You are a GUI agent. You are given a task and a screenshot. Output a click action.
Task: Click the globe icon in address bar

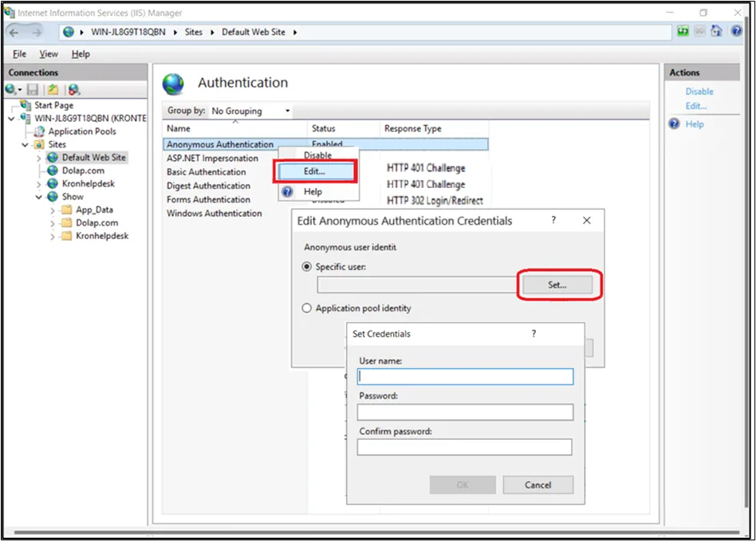coord(69,32)
